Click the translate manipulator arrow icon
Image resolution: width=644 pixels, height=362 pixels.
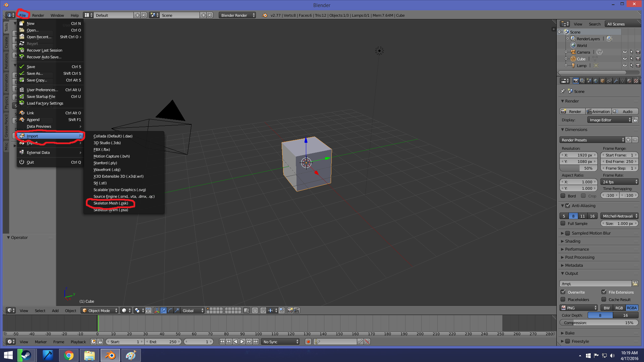point(163,310)
